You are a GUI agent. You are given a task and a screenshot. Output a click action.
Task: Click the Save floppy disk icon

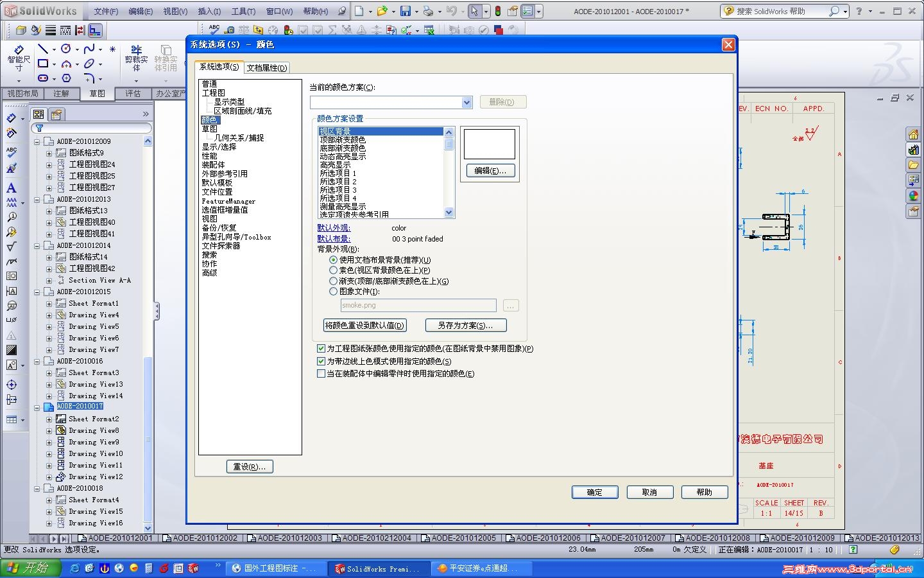click(405, 11)
